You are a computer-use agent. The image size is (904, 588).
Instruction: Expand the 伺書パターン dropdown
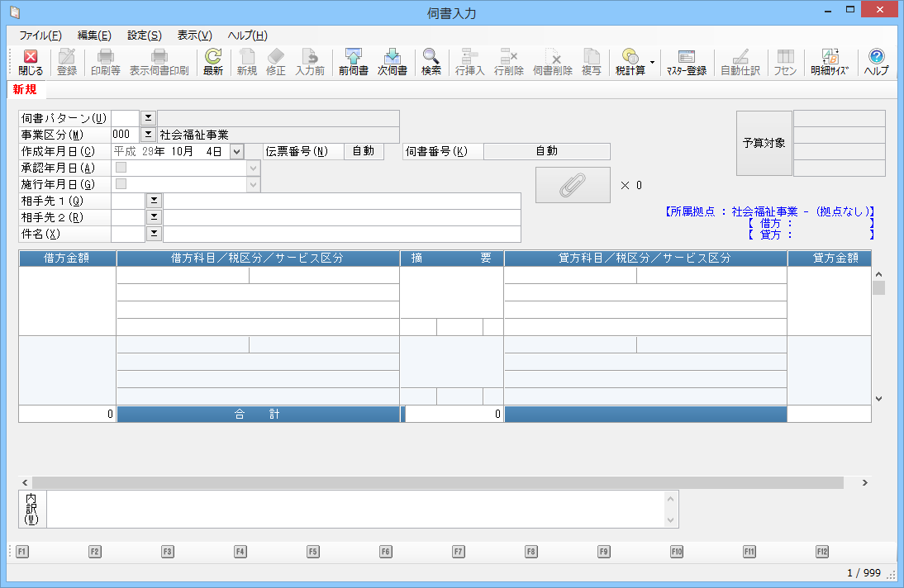[149, 118]
